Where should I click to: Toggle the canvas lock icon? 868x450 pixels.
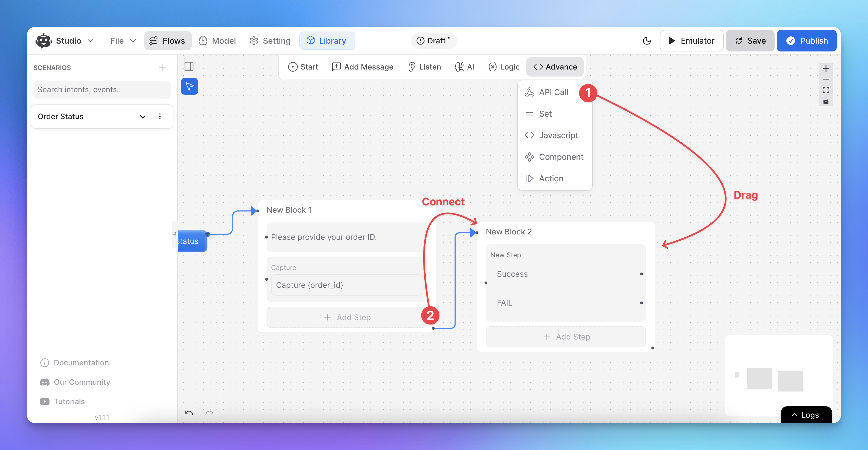click(825, 101)
